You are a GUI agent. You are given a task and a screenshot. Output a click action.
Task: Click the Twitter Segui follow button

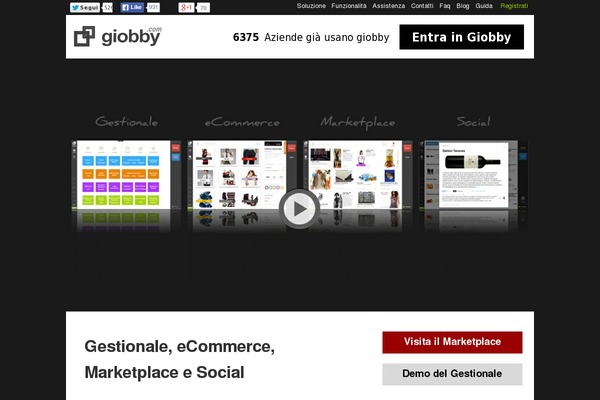click(x=84, y=7)
